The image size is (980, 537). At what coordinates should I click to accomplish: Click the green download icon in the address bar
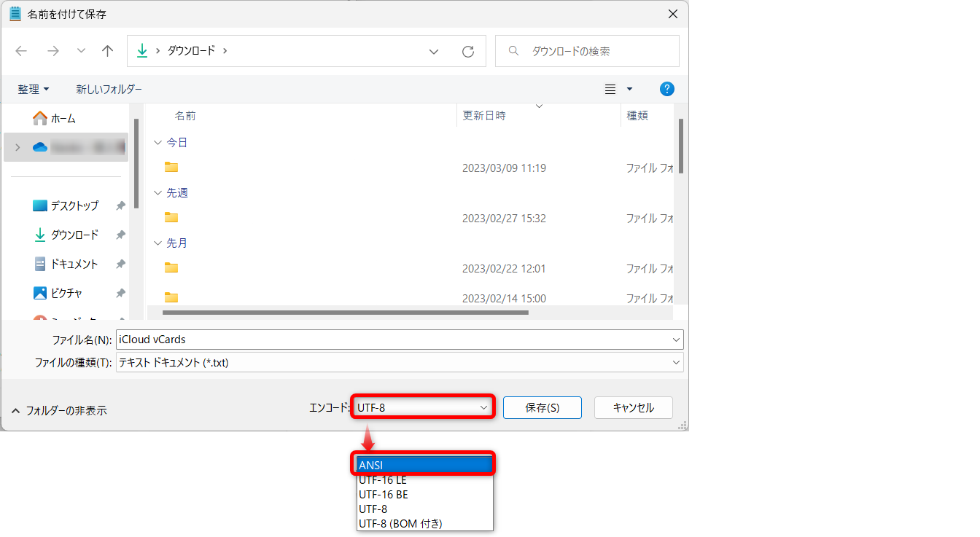[142, 51]
